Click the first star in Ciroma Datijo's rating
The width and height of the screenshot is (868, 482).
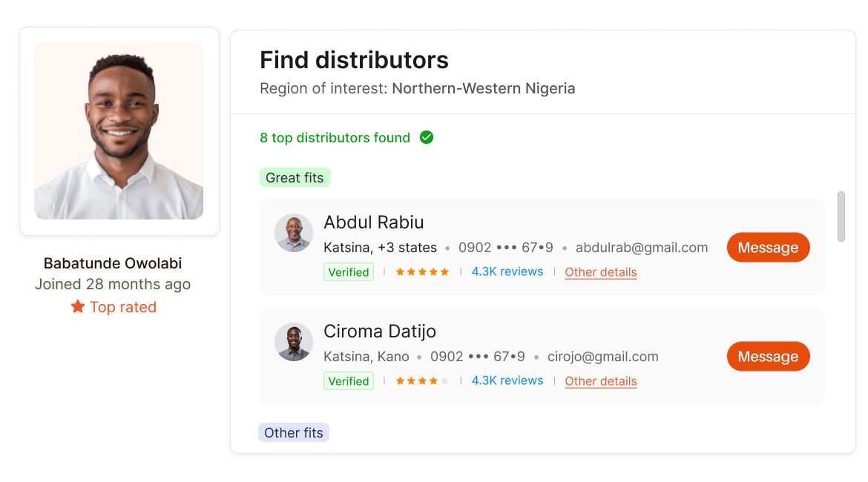tap(401, 381)
